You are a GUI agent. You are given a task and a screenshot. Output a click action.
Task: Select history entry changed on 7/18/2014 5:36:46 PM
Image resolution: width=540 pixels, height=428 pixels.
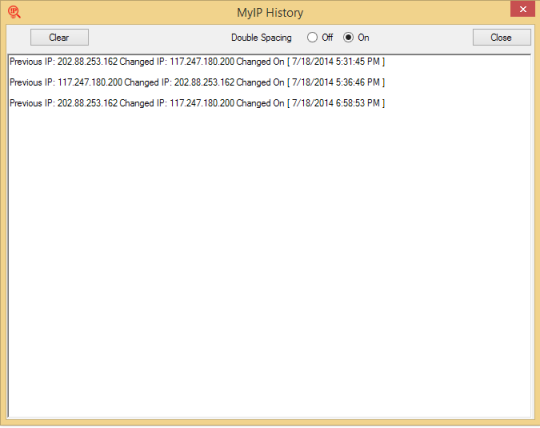(x=197, y=82)
